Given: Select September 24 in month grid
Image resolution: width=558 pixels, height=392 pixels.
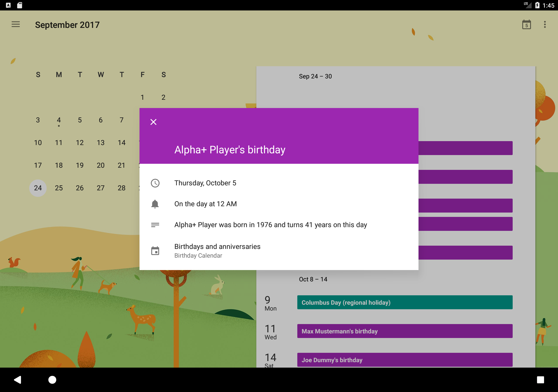Looking at the screenshot, I should tap(38, 188).
